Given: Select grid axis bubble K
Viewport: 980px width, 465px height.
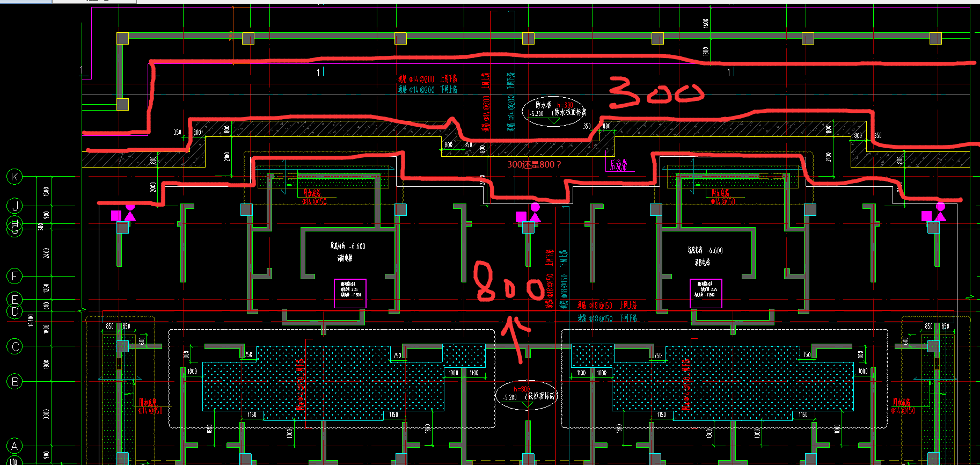Looking at the screenshot, I should (14, 177).
